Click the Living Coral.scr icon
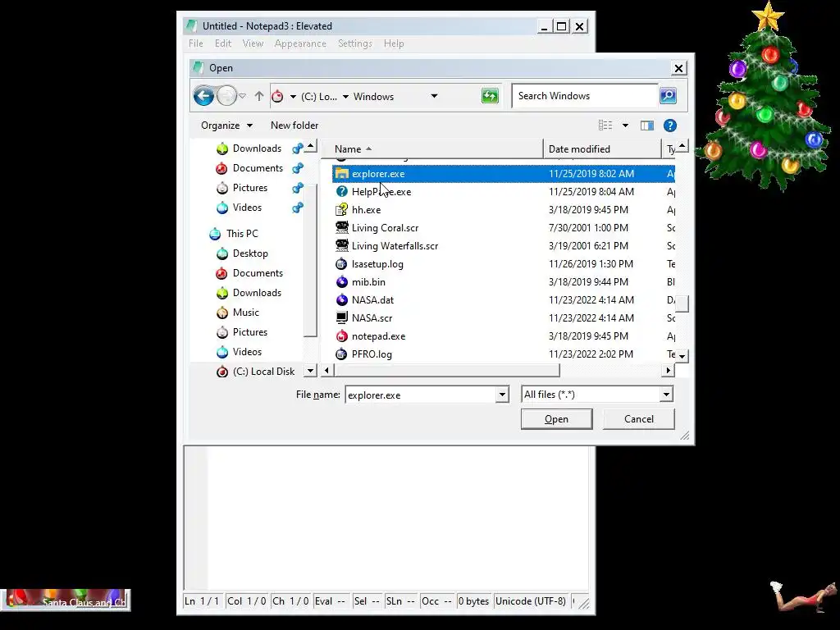 tap(341, 228)
